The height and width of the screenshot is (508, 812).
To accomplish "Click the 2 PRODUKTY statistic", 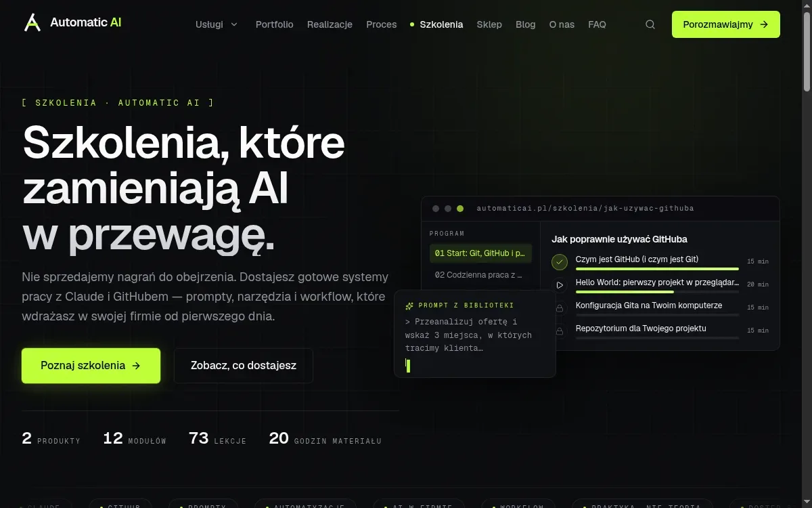I will click(51, 439).
